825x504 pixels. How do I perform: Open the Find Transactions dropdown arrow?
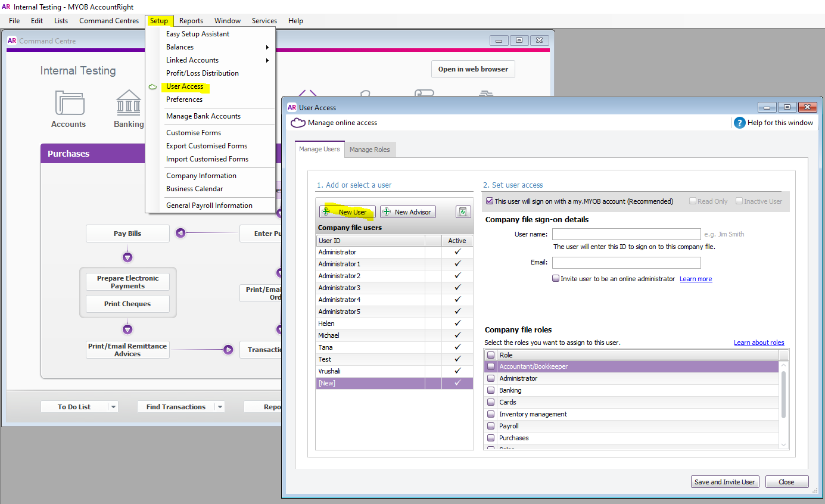click(x=220, y=407)
